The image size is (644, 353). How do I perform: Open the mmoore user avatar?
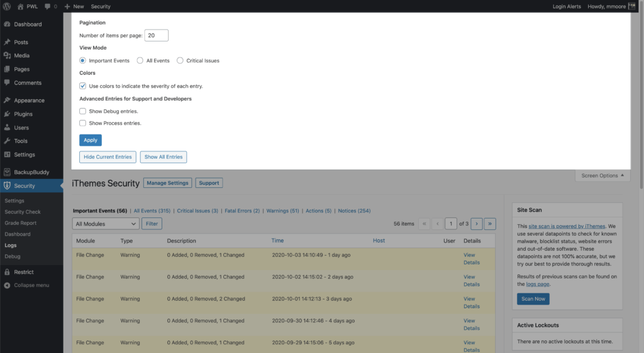coord(631,6)
